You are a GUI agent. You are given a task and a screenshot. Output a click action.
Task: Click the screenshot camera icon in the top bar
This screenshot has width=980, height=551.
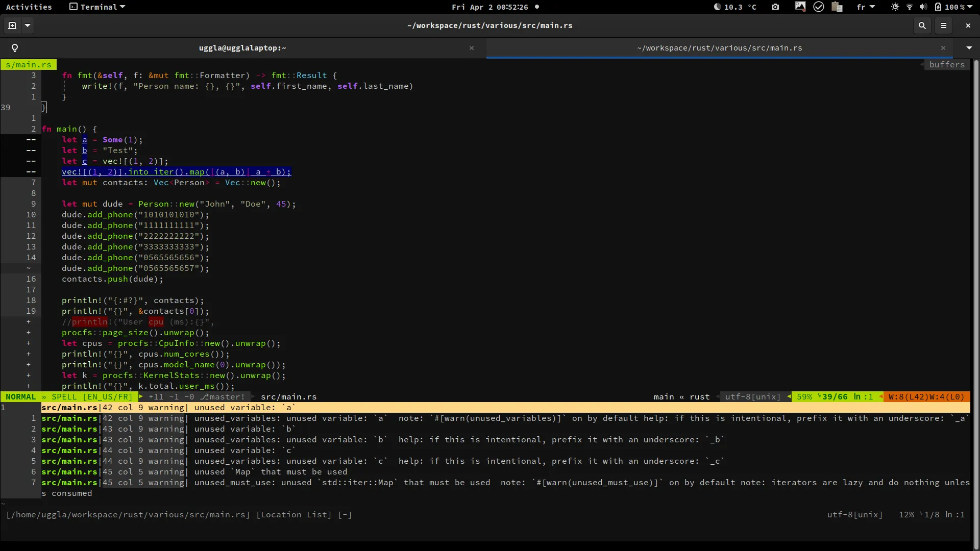pos(775,7)
